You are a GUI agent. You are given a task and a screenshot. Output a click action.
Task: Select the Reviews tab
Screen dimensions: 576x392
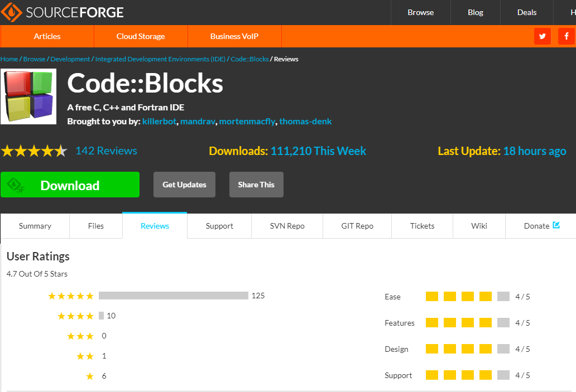tap(155, 226)
